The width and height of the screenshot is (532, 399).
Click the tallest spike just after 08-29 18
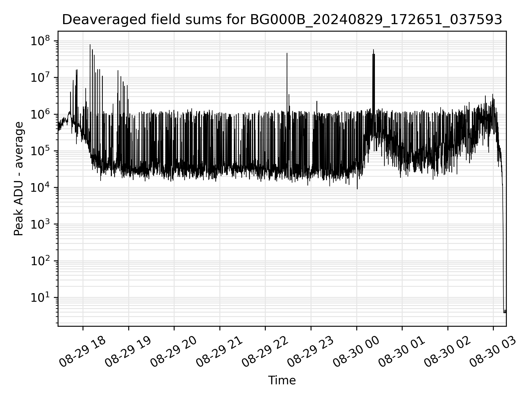click(90, 45)
